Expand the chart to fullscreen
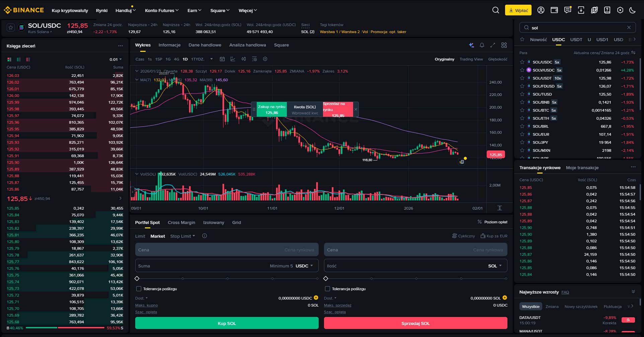 pos(493,45)
